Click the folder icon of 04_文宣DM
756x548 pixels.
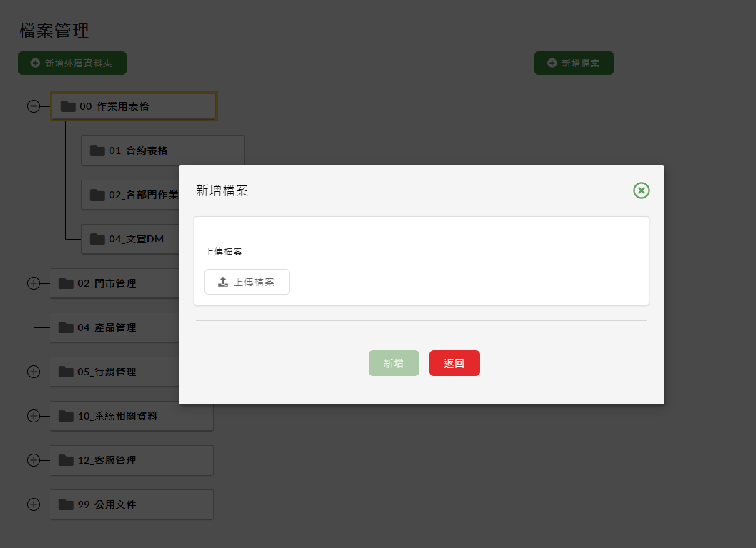(x=97, y=239)
